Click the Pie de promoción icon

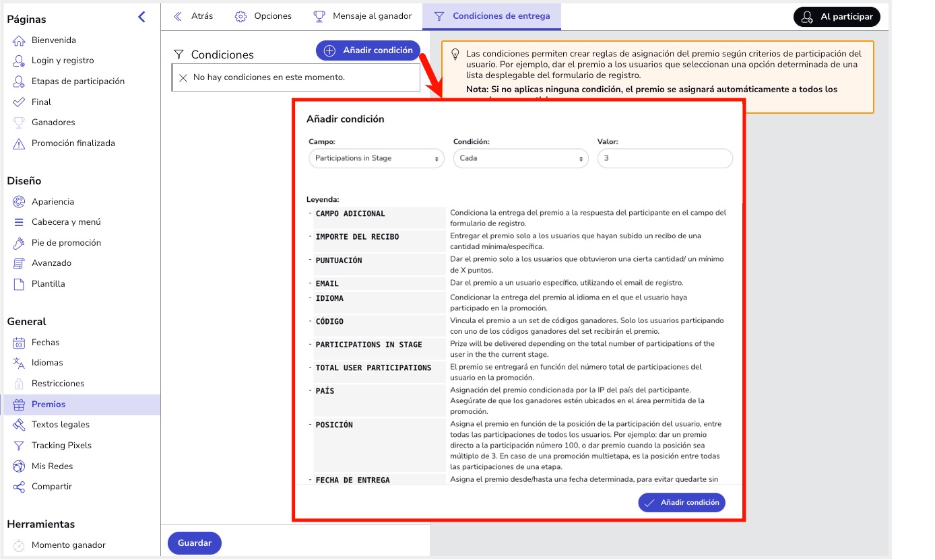(x=19, y=243)
